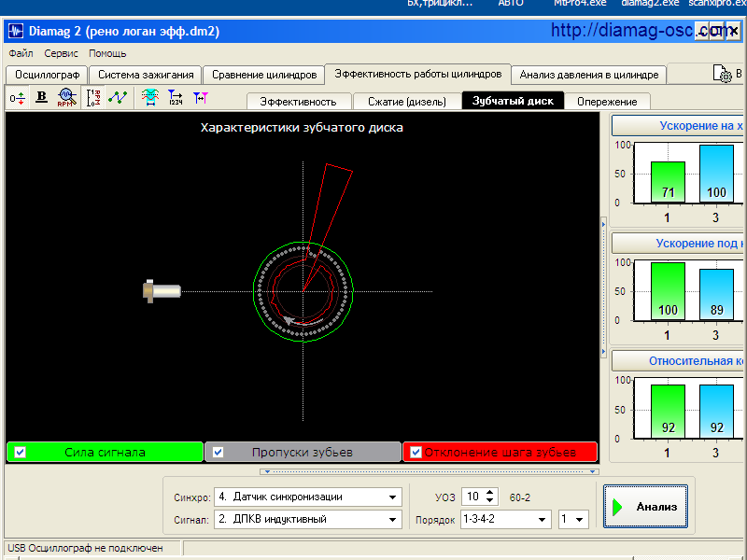Viewport: 747px width, 560px height.
Task: Open the diamag2.exe desktop shortcut
Action: point(650,4)
